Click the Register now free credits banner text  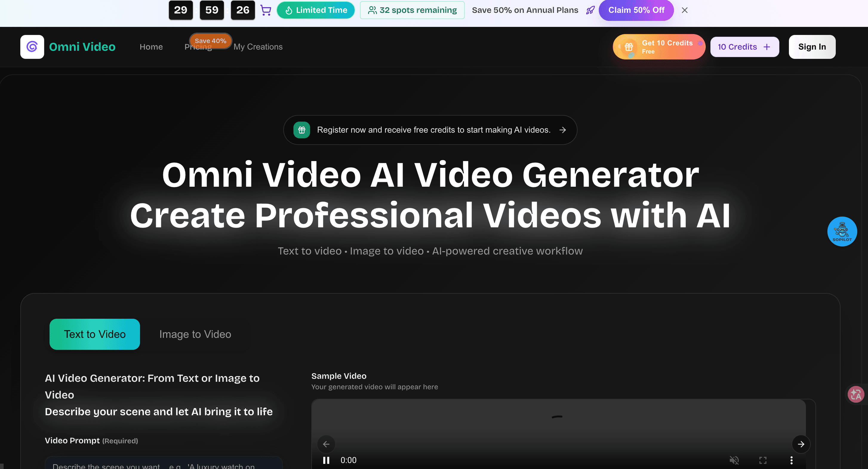(434, 130)
